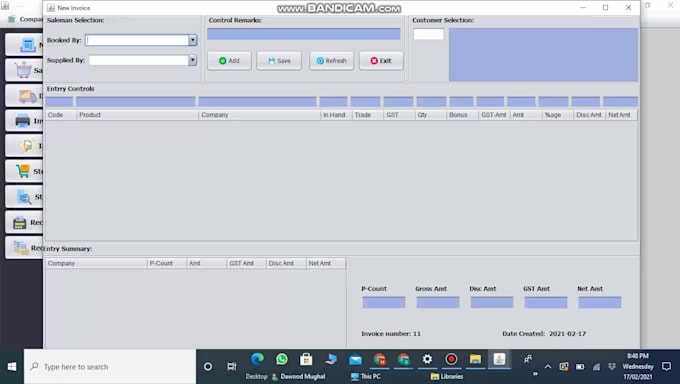Click the Control Remarks text field

pyautogui.click(x=304, y=34)
